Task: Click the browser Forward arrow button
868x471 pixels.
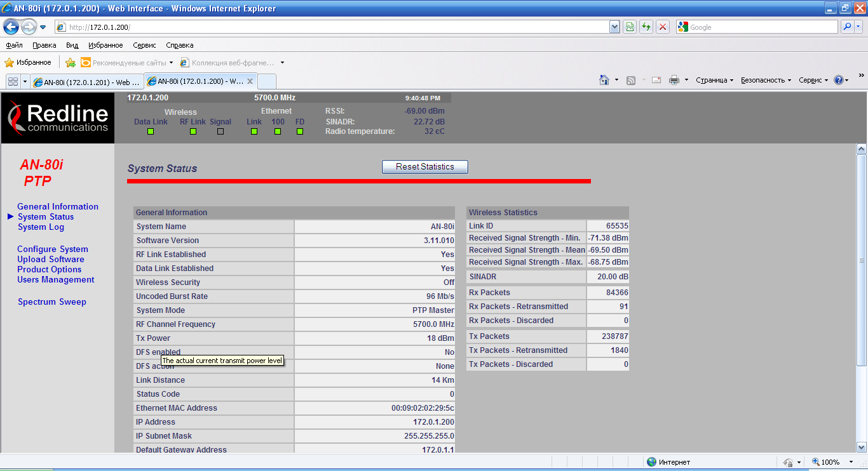Action: 29,27
